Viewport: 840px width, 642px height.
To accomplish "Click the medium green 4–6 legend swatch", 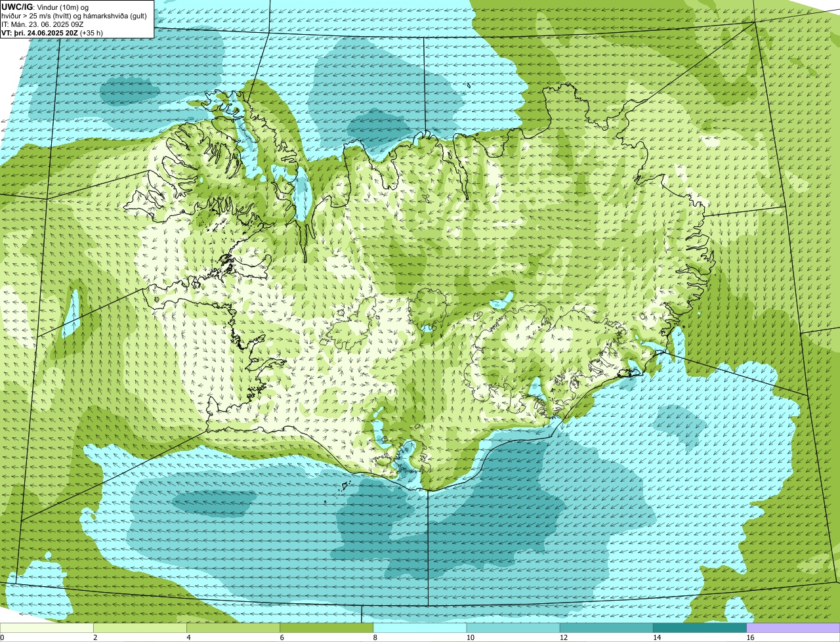I will pos(234,628).
